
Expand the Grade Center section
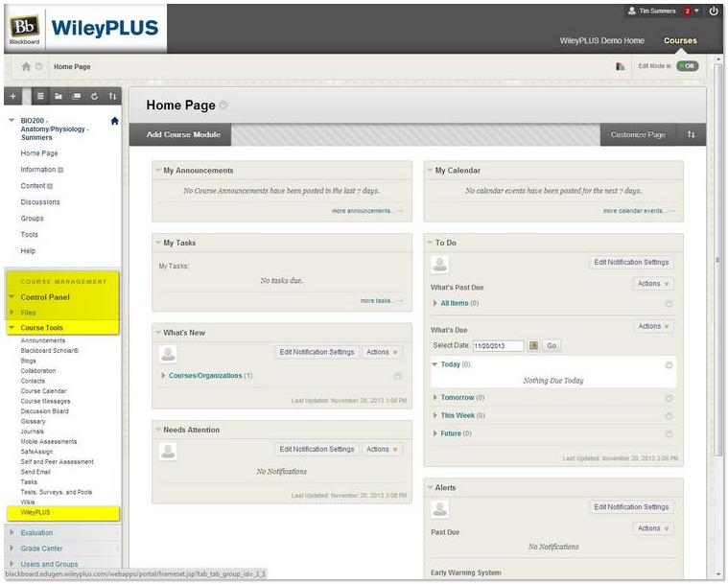click(12, 549)
